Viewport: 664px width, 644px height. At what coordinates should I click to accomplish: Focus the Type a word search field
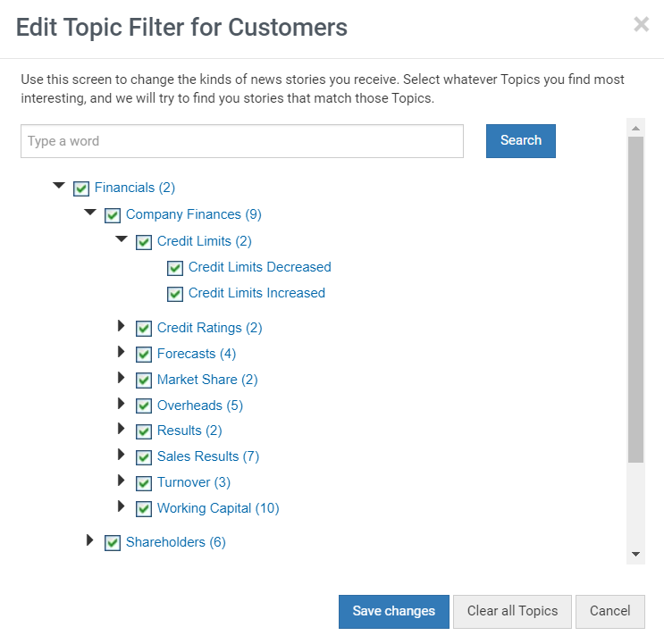tap(242, 141)
